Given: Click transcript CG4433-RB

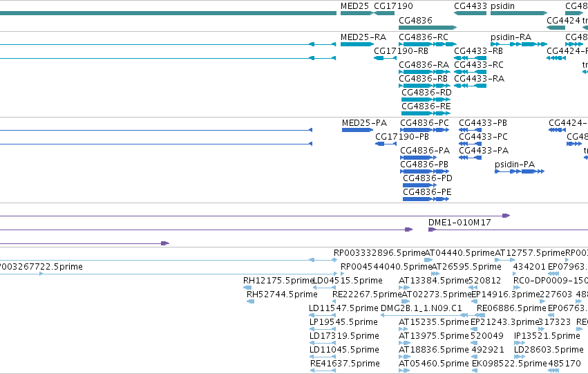Looking at the screenshot, I should 471,58.
